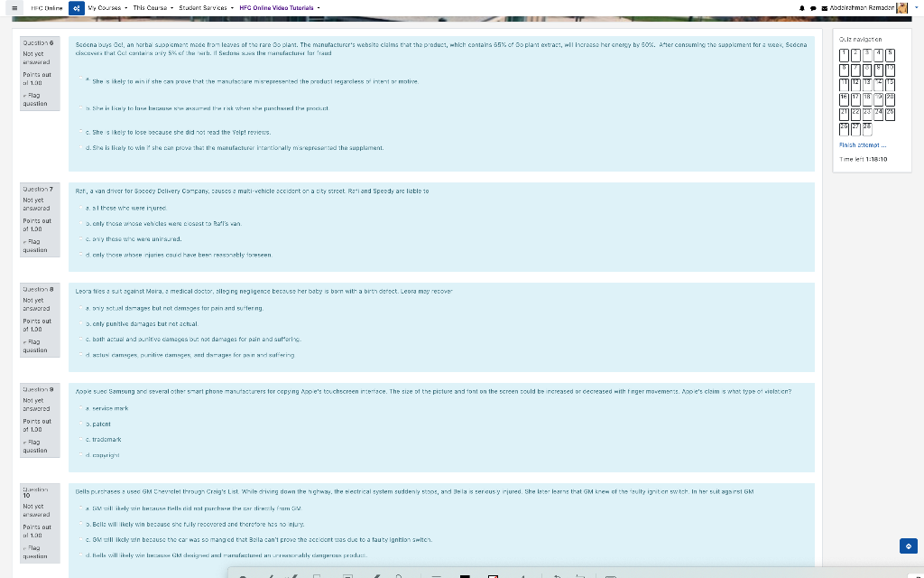Image resolution: width=924 pixels, height=578 pixels.
Task: Select option a 'all those who were injured'
Action: [x=81, y=208]
